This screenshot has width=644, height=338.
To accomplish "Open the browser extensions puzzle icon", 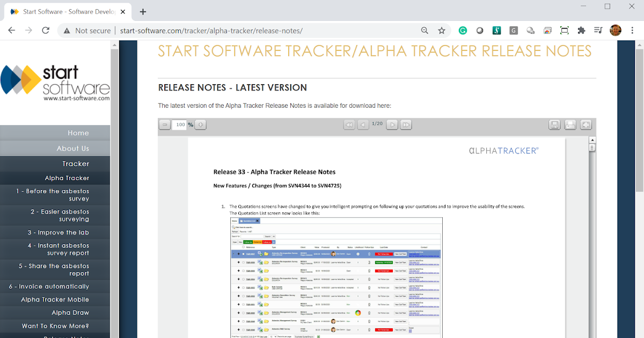I will point(581,30).
